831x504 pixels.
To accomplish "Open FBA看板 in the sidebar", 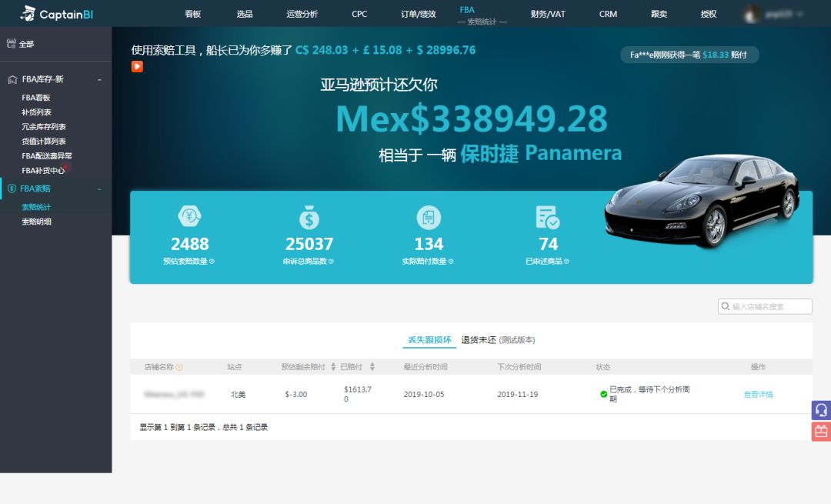I will (x=36, y=98).
